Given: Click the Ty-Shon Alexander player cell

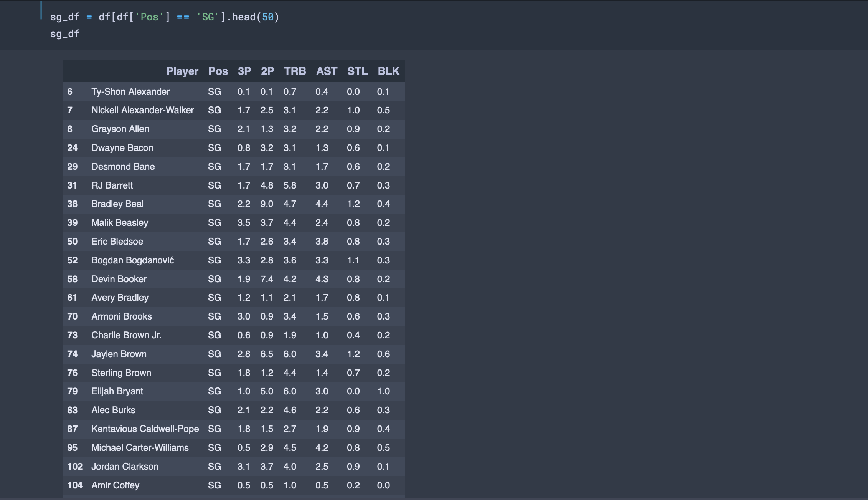Looking at the screenshot, I should coord(130,92).
